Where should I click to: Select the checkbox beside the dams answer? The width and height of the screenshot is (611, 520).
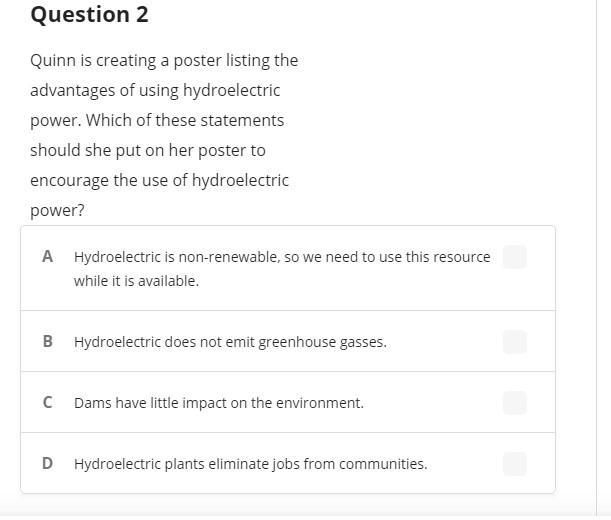tap(514, 403)
